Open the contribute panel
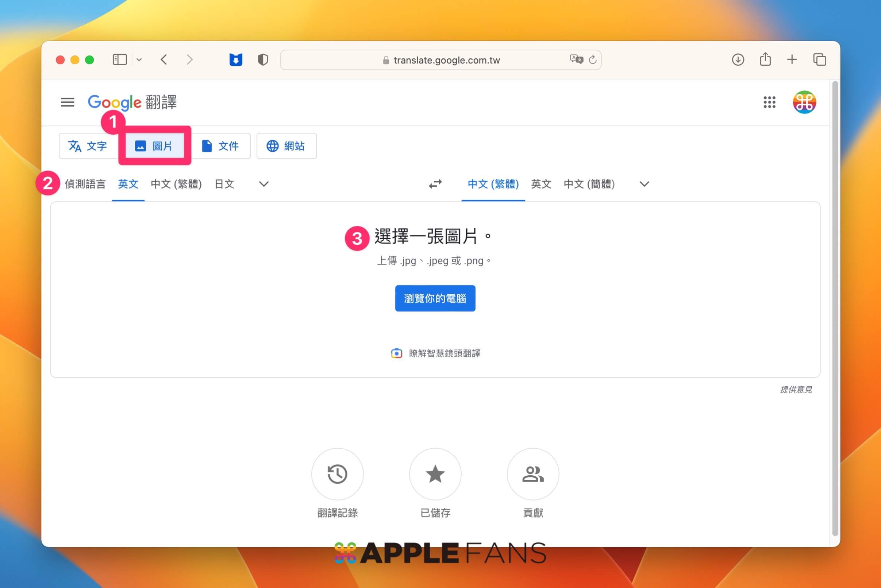The height and width of the screenshot is (588, 881). [x=533, y=474]
